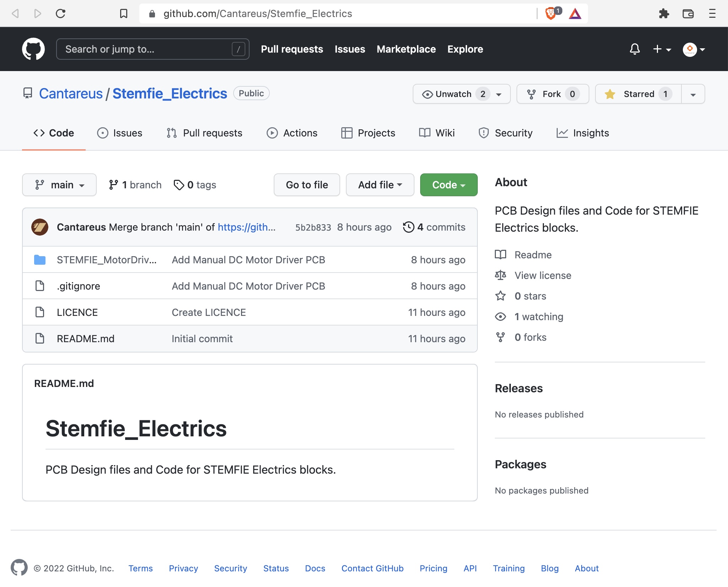The image size is (728, 587).
Task: Open the Insights tab
Action: [x=583, y=133]
